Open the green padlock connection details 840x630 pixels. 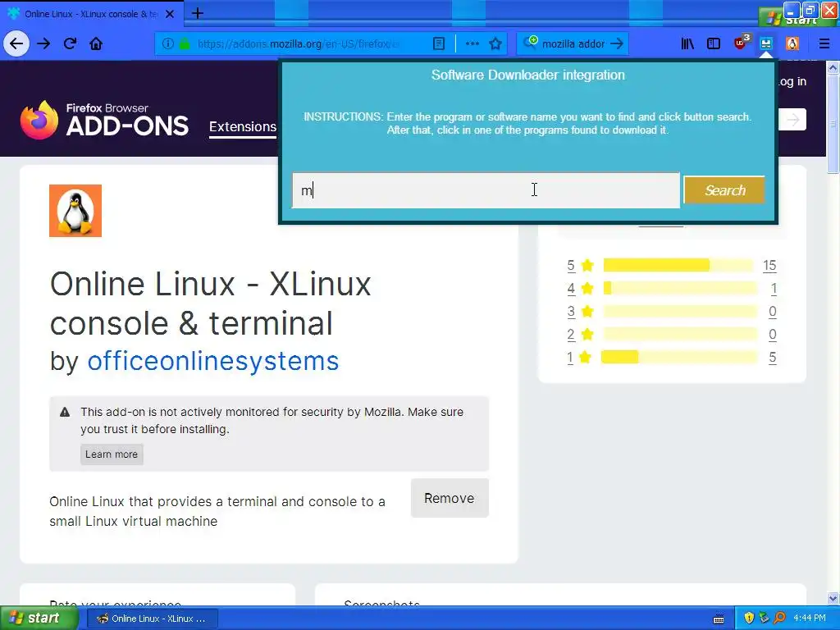click(185, 43)
